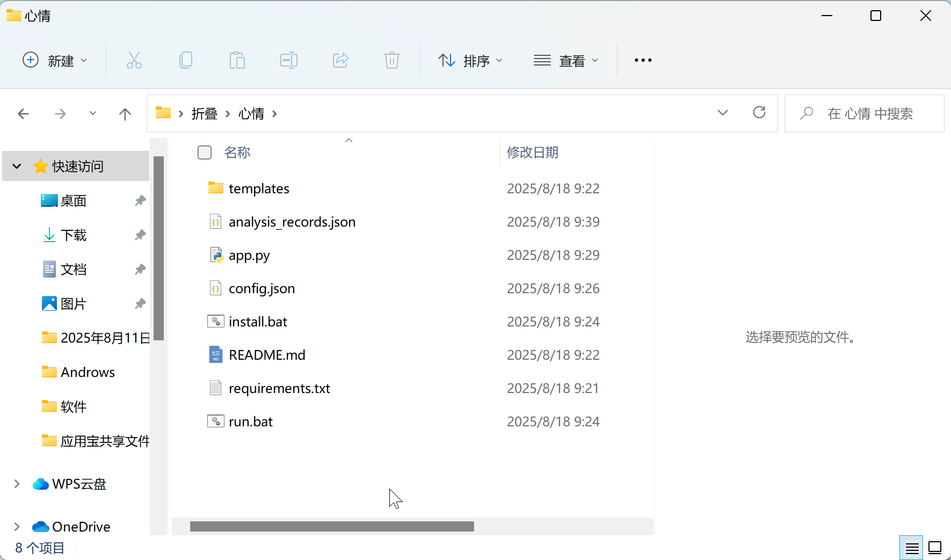951x560 pixels.
Task: Select the templates folder
Action: [259, 188]
